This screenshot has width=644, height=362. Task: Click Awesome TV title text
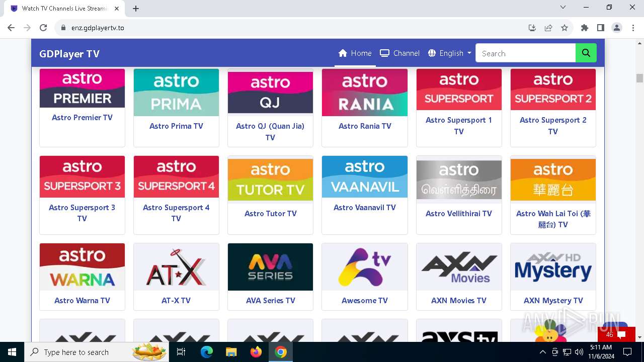pyautogui.click(x=365, y=301)
